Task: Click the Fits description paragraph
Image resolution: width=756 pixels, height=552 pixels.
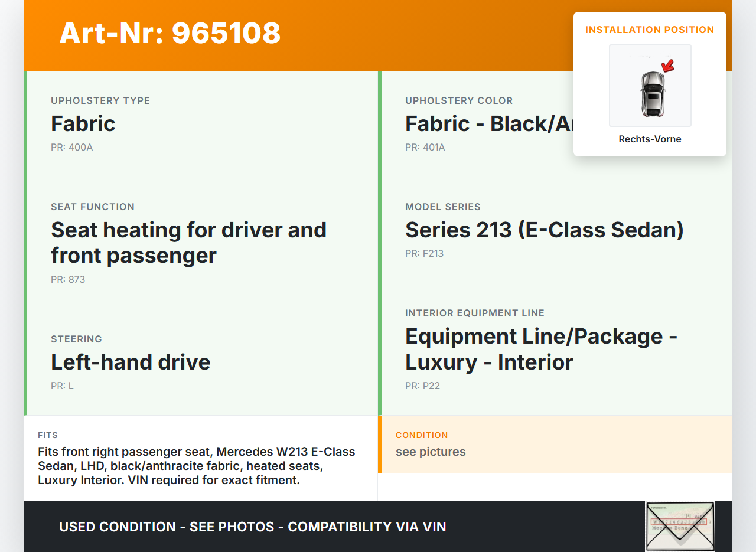Action: point(197,466)
